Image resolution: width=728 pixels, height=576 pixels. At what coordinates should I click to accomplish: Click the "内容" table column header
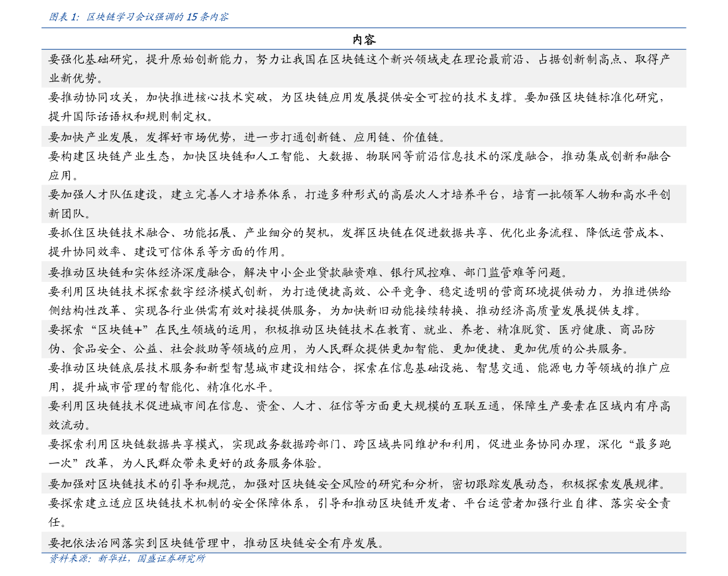pyautogui.click(x=364, y=40)
